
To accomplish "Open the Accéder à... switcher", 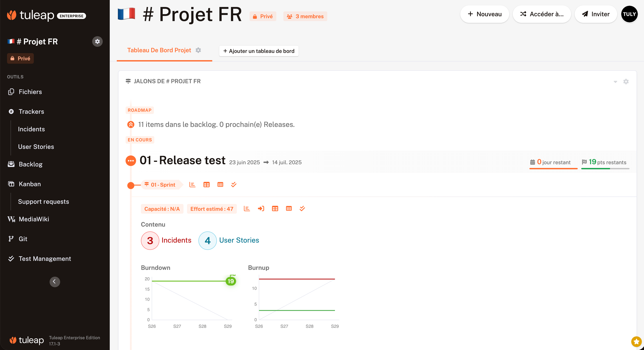I will (541, 14).
